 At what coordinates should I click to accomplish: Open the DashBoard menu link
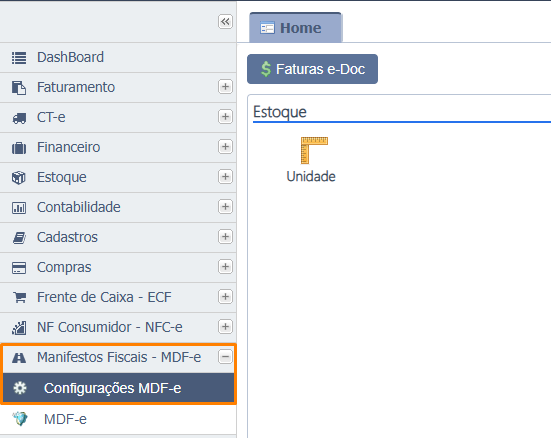pyautogui.click(x=118, y=57)
